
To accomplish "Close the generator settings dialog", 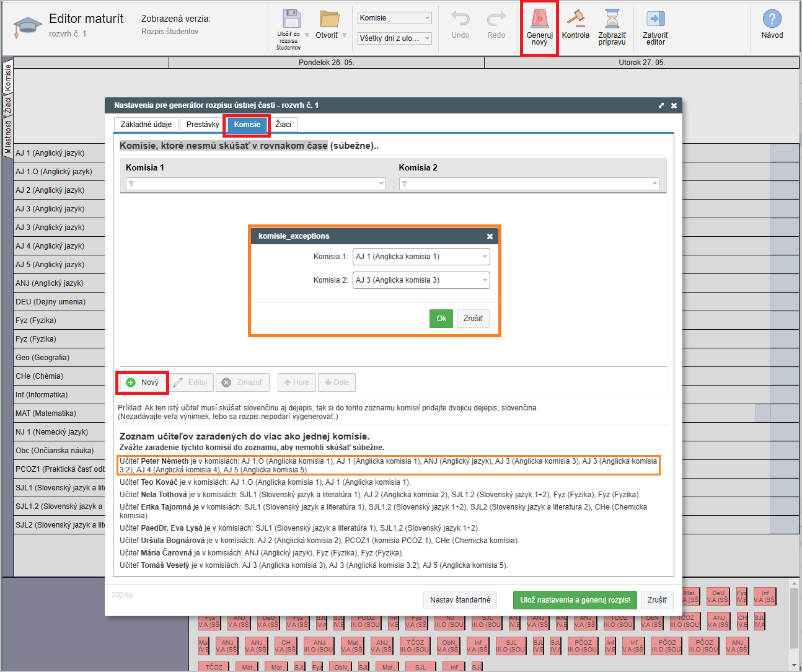I will (674, 105).
